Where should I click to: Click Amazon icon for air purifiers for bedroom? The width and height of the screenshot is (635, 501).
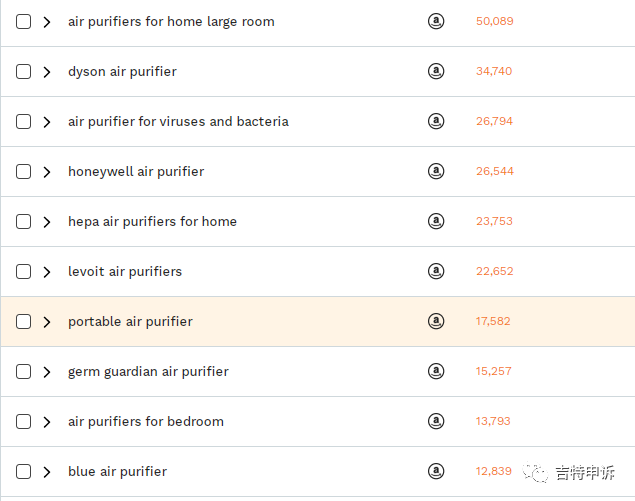click(436, 421)
